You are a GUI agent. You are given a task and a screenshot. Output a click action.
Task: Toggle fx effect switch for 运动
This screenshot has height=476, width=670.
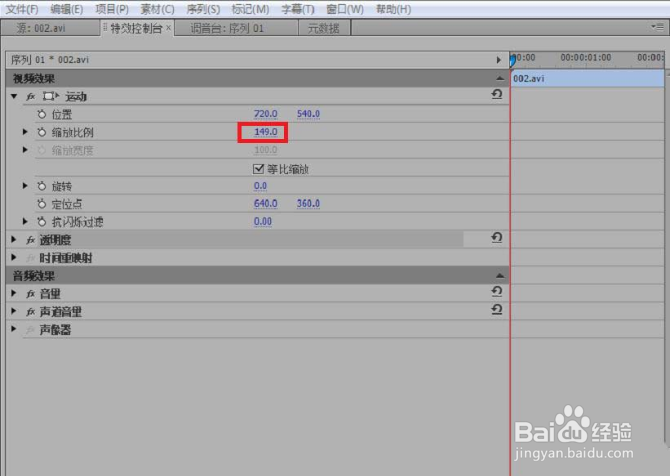[30, 97]
